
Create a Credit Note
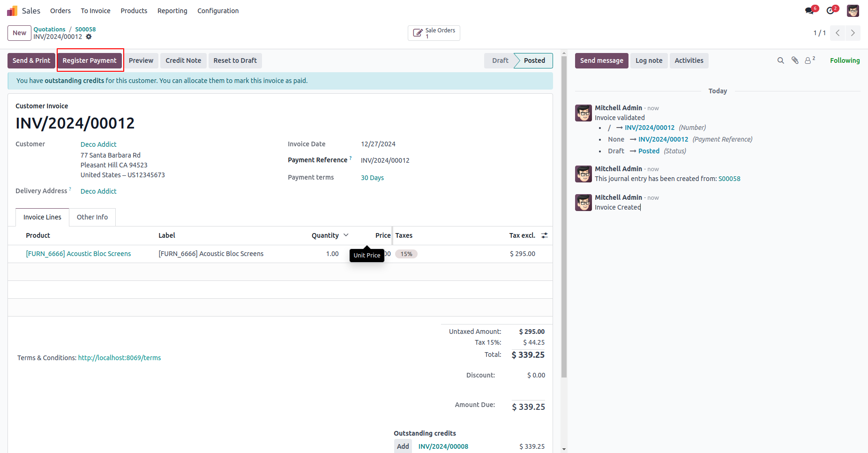click(x=183, y=60)
